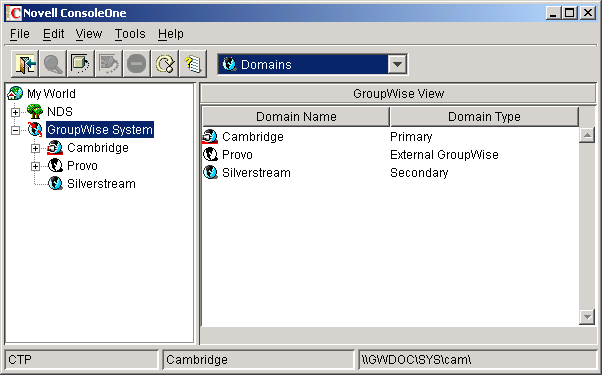Click the globe icon in the Domains combo box

click(229, 64)
